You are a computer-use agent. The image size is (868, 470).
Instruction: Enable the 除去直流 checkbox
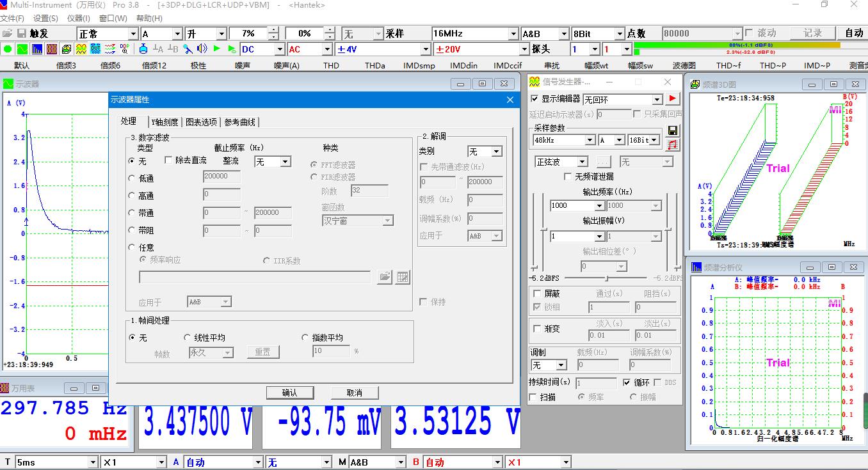[168, 161]
